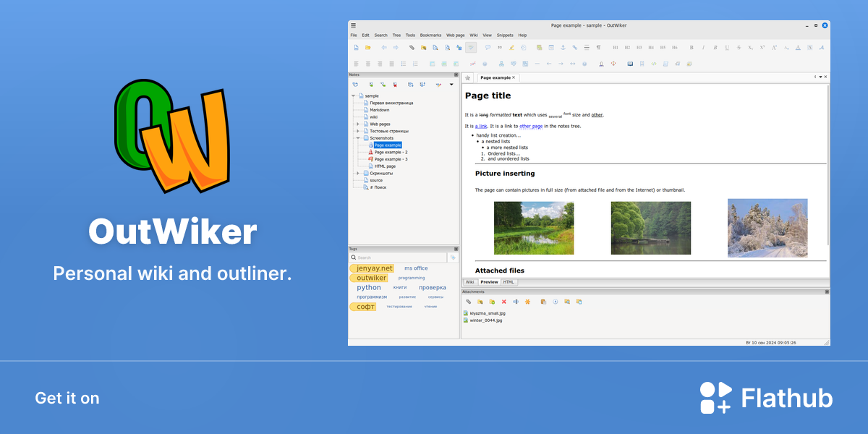Select the софт tag
Viewport: 868px width, 434px height.
click(x=363, y=307)
